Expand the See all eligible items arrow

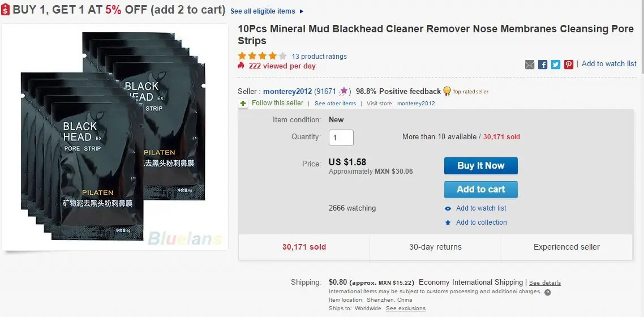(301, 11)
